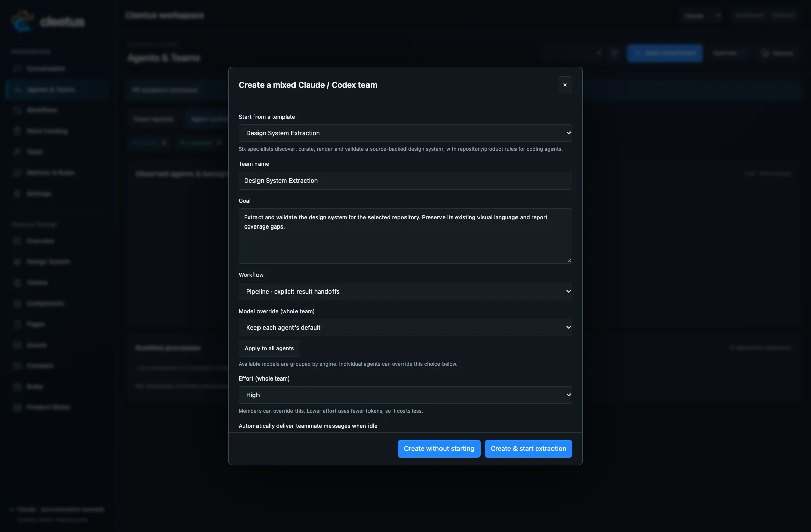Click the 'Available models are grouped by engine' hint
Viewport: 811px width, 532px height.
(x=348, y=364)
